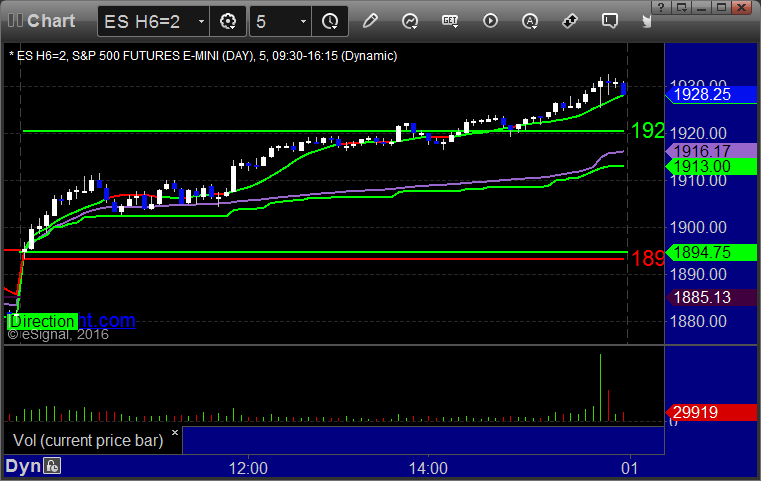Image resolution: width=761 pixels, height=481 pixels.
Task: Start bar replay with the play icon
Action: tap(490, 21)
